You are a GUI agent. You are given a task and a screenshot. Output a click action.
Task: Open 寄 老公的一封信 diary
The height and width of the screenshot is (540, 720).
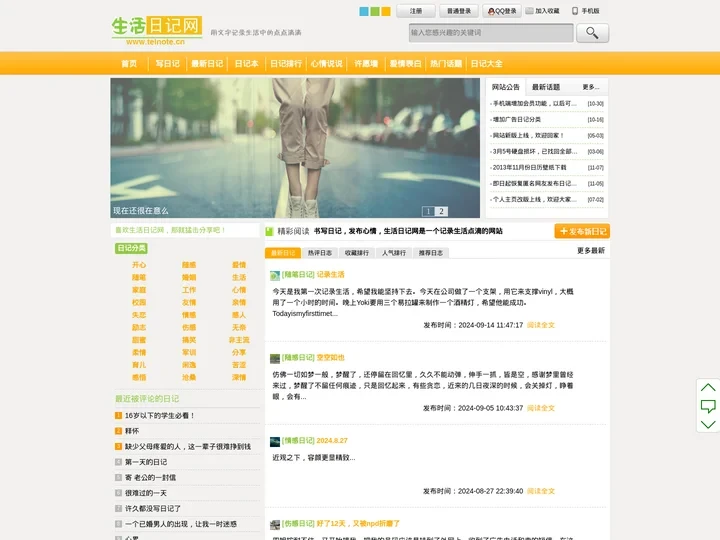151,478
